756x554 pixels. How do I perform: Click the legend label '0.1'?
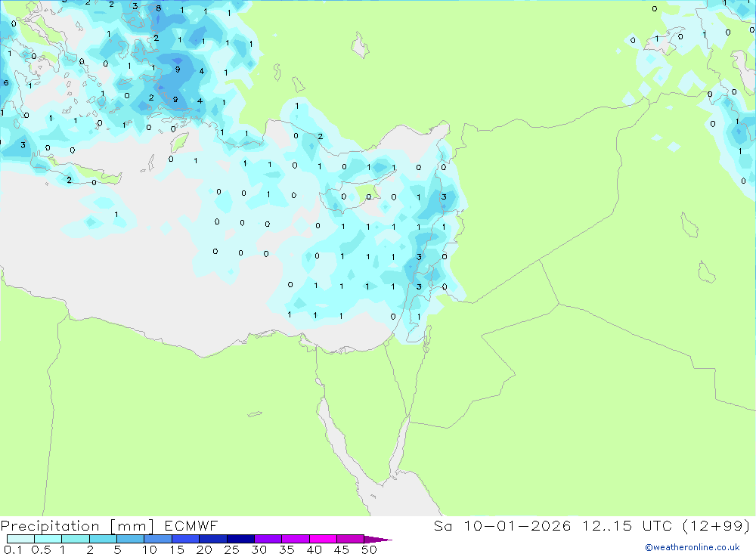[x=12, y=549]
